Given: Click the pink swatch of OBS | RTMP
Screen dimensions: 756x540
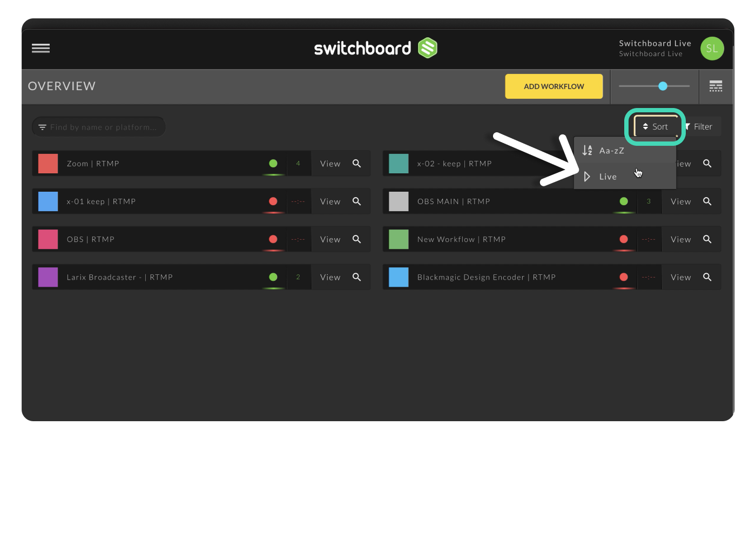Looking at the screenshot, I should tap(48, 239).
